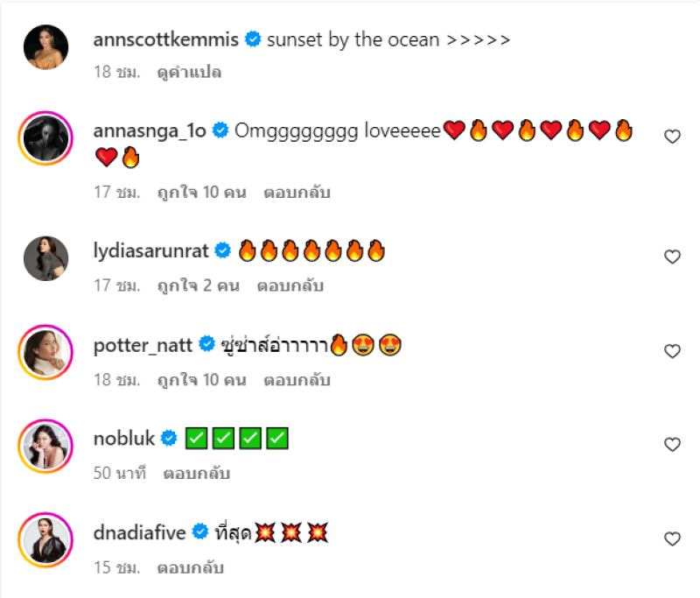Reply to nobluk's comment
This screenshot has height=598, width=700.
pyautogui.click(x=196, y=474)
